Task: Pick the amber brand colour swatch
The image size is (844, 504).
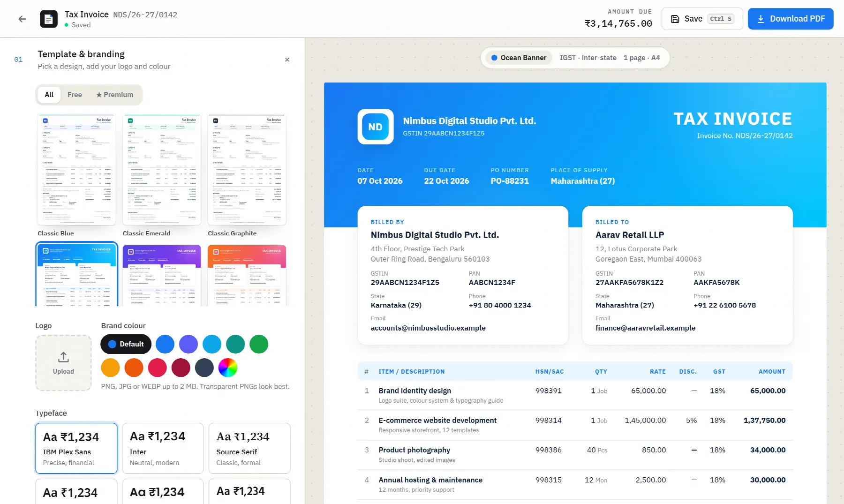Action: point(111,368)
